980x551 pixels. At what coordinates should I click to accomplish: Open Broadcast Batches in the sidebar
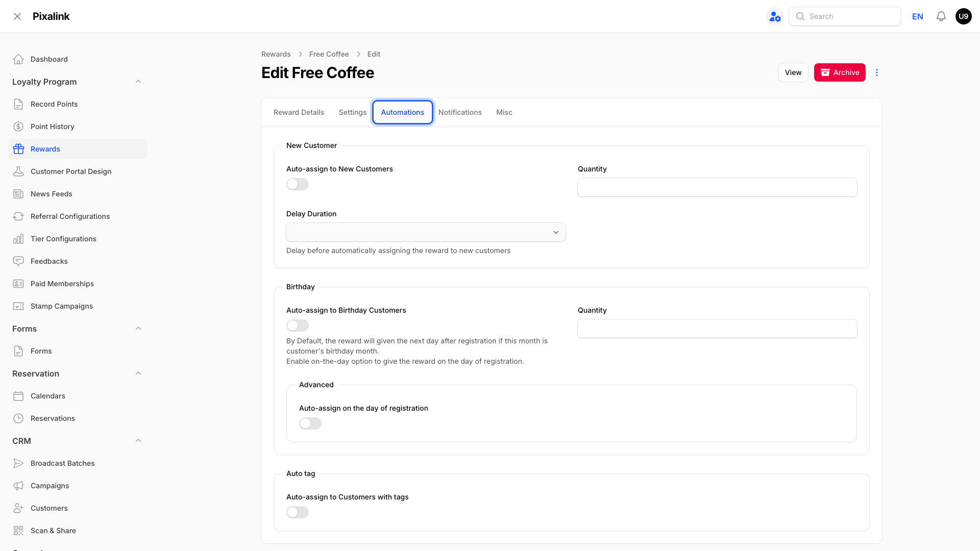point(78,463)
